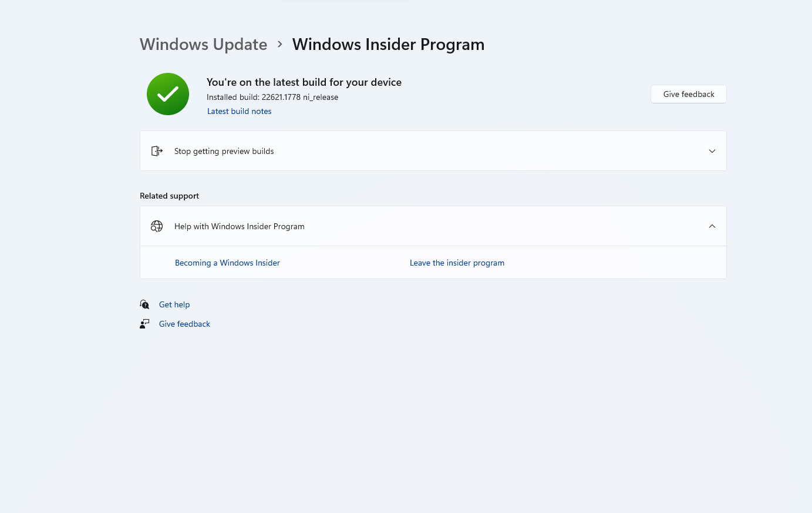Click the feedback person icon at the bottom
The height and width of the screenshot is (513, 812).
pyautogui.click(x=144, y=324)
